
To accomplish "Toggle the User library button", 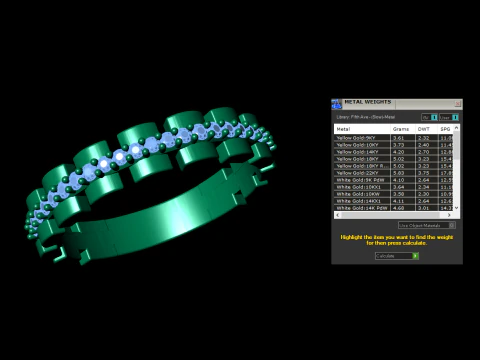I will 449,117.
